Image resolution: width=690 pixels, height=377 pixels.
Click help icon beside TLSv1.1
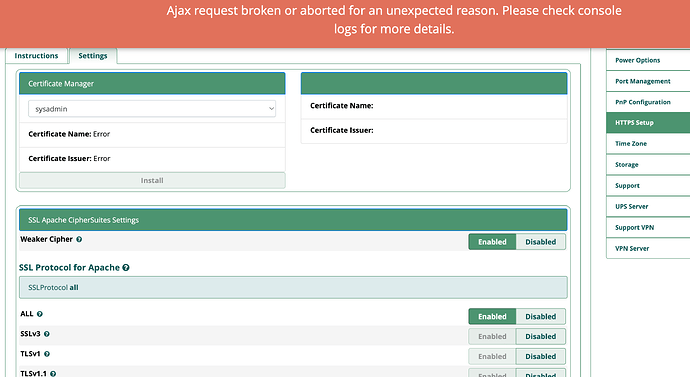click(x=53, y=374)
